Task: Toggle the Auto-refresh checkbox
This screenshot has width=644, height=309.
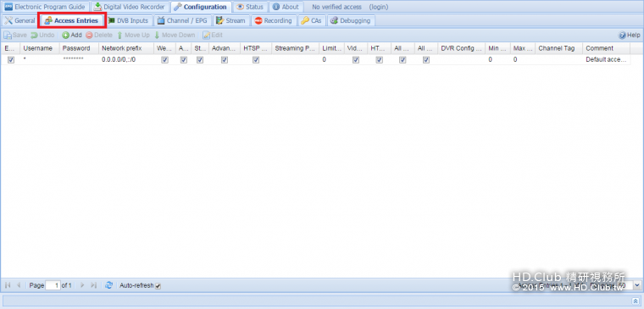Action: point(158,285)
